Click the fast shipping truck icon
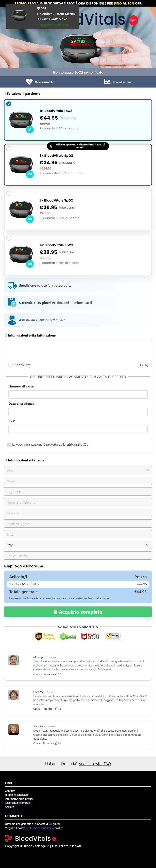This screenshot has height=868, width=156. coord(12,285)
